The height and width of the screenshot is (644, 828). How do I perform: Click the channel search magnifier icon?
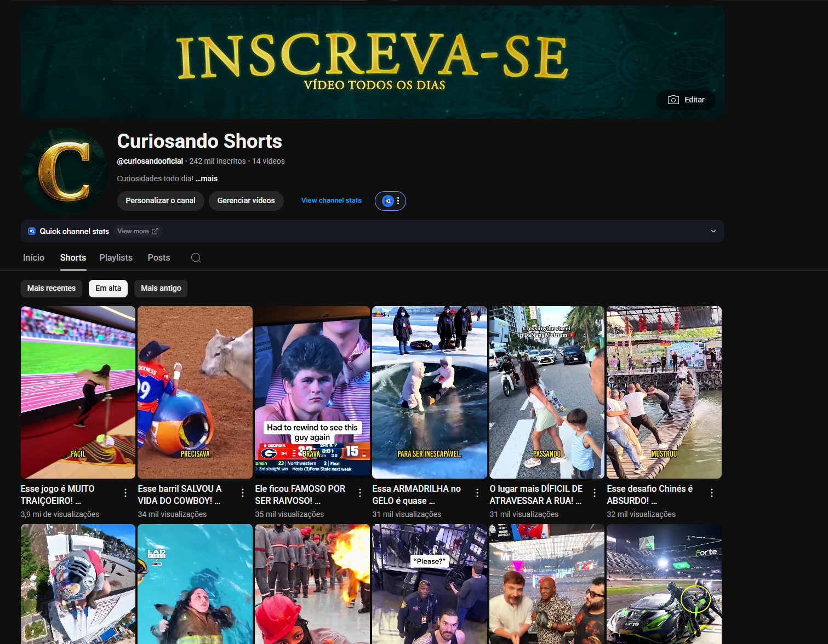coord(196,258)
